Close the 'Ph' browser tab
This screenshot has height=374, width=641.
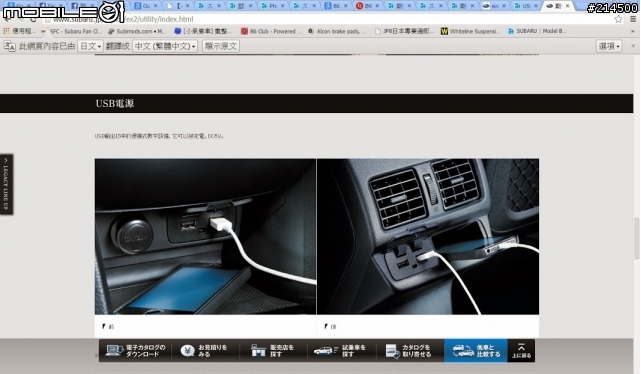pos(282,6)
